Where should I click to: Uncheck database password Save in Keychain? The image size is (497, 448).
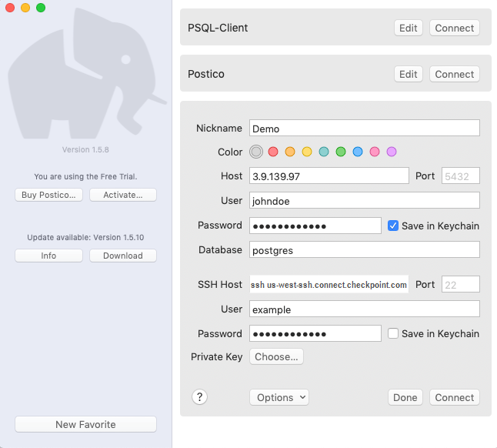click(x=393, y=226)
